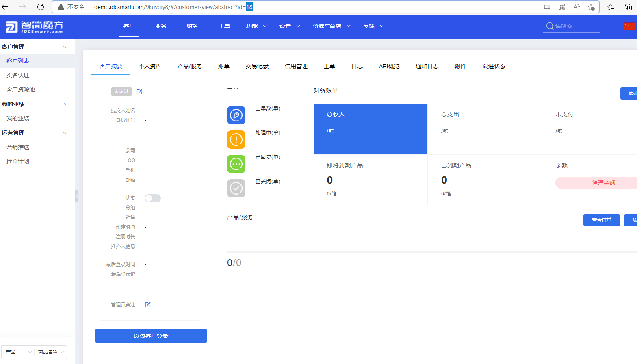Click the search magnifier icon

tap(550, 26)
